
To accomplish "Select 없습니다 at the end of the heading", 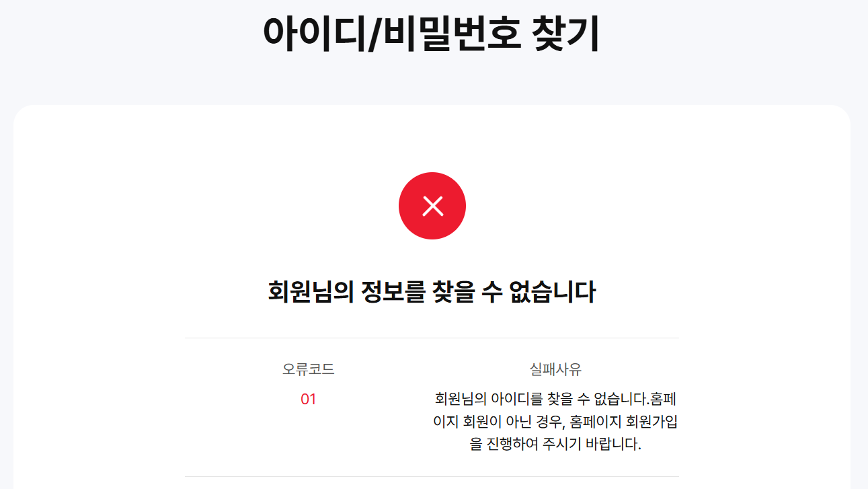I will pos(554,293).
